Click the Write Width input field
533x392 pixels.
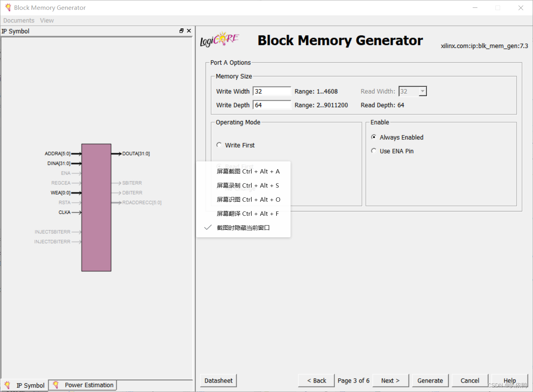(x=272, y=91)
